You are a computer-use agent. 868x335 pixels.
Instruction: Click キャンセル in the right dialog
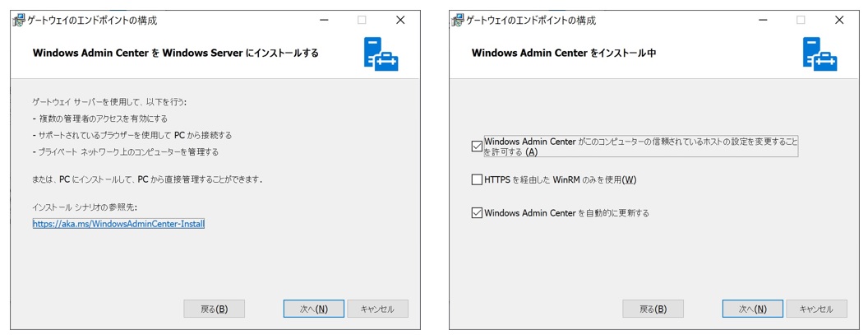click(x=816, y=309)
